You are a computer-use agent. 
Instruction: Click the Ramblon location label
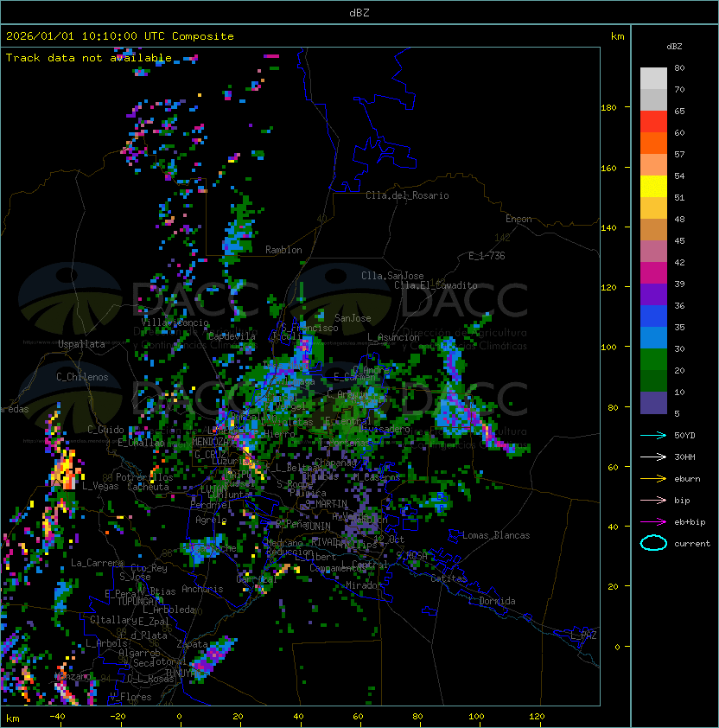click(283, 250)
